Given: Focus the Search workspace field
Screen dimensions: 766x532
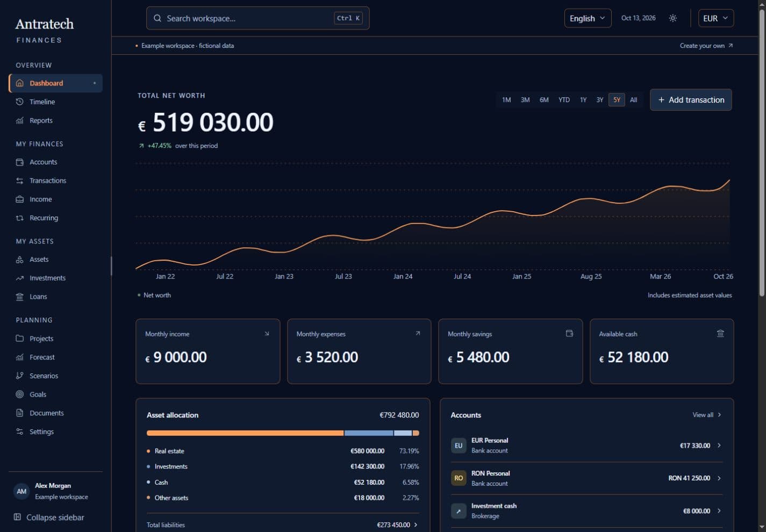Looking at the screenshot, I should (257, 18).
